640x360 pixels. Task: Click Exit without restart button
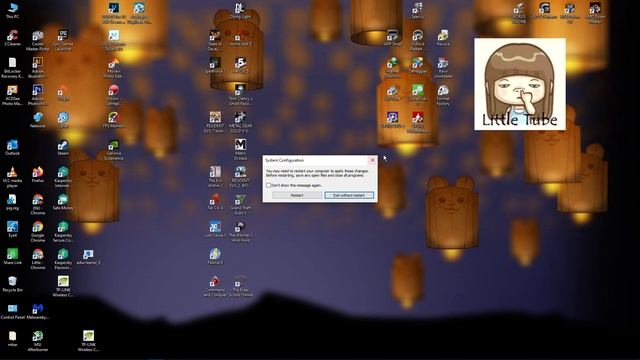tap(349, 196)
